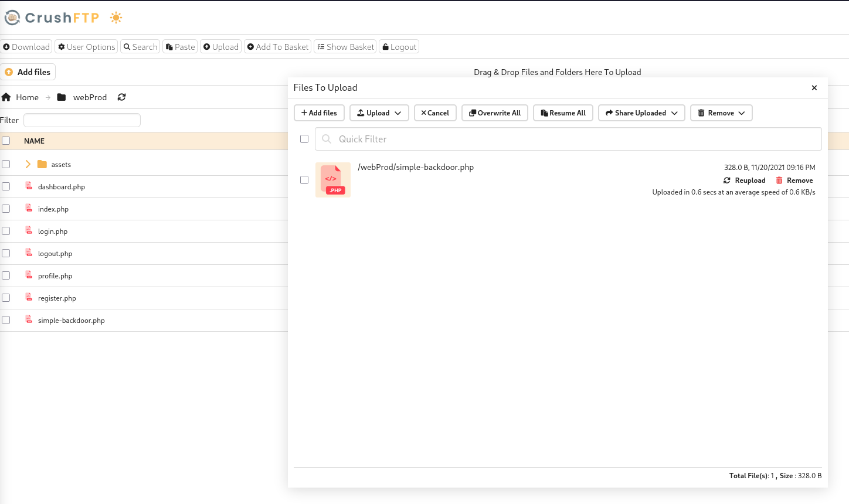The height and width of the screenshot is (504, 849).
Task: Click the Quick Filter input field
Action: point(575,139)
